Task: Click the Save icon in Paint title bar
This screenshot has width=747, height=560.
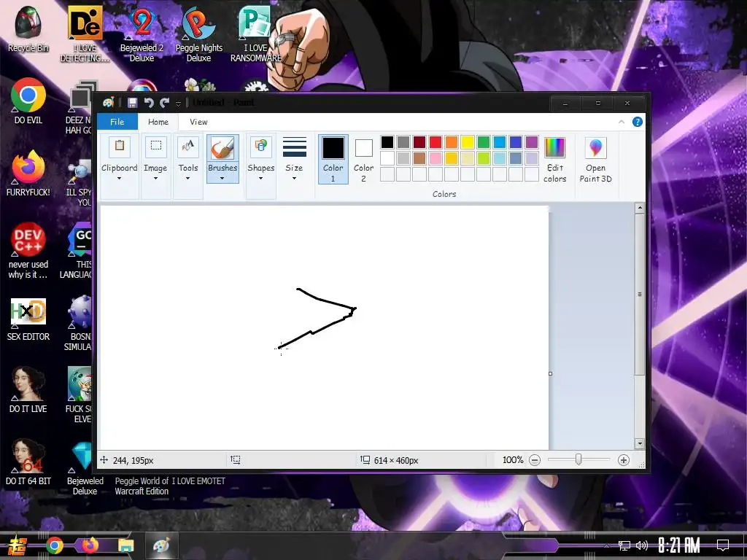Action: (133, 103)
